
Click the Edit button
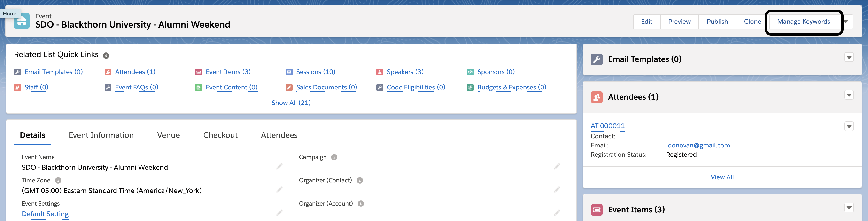click(x=647, y=22)
